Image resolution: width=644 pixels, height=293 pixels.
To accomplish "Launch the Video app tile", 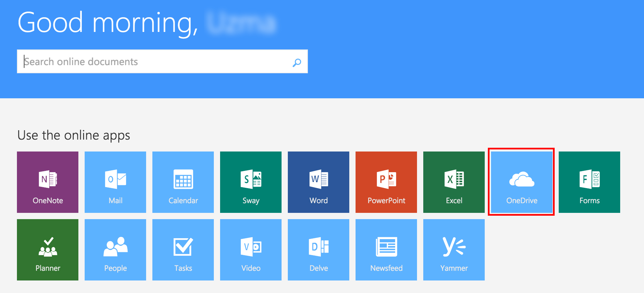I will coord(251,250).
